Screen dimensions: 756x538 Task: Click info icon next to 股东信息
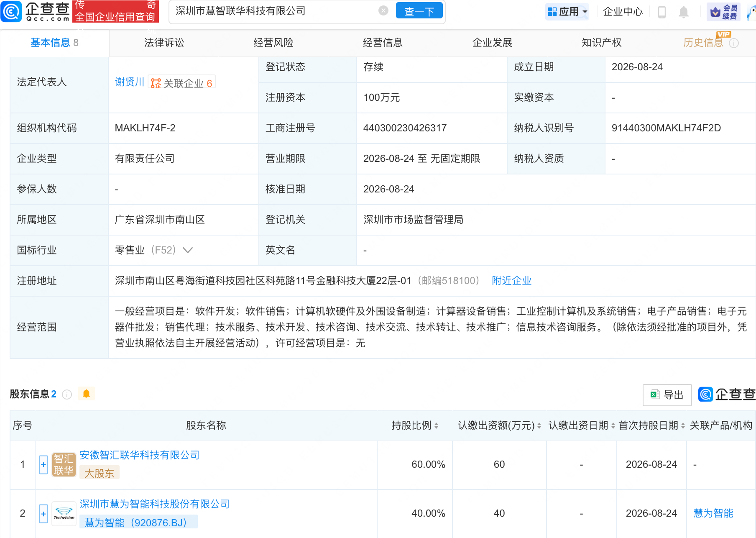[x=67, y=395]
